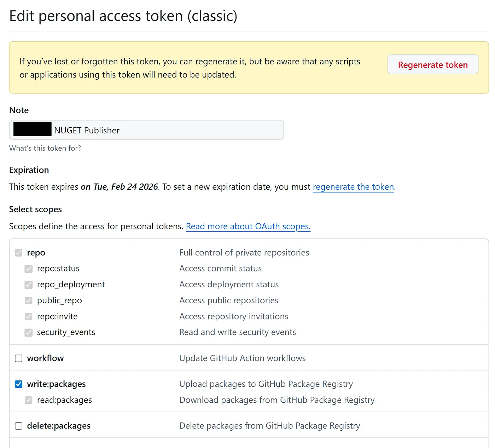Click the 'What's this token for?' hint
This screenshot has height=448, width=495.
pos(45,148)
